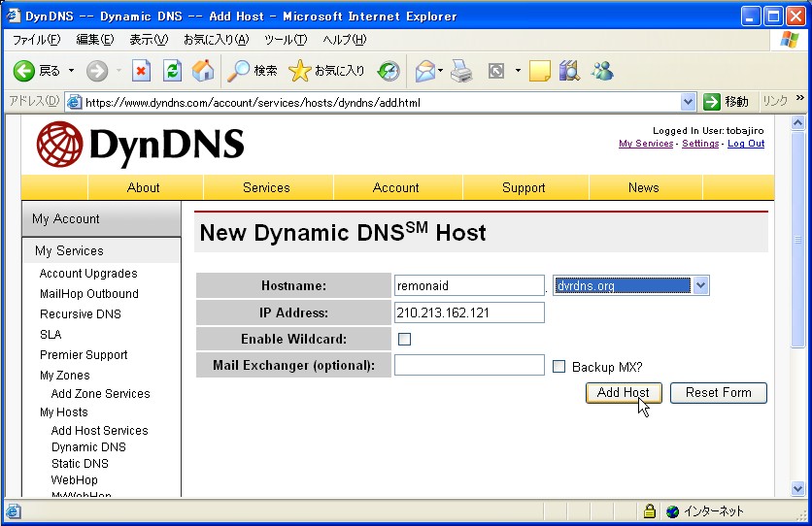Click the yellow note toolbar icon
Image resolution: width=812 pixels, height=526 pixels.
540,71
